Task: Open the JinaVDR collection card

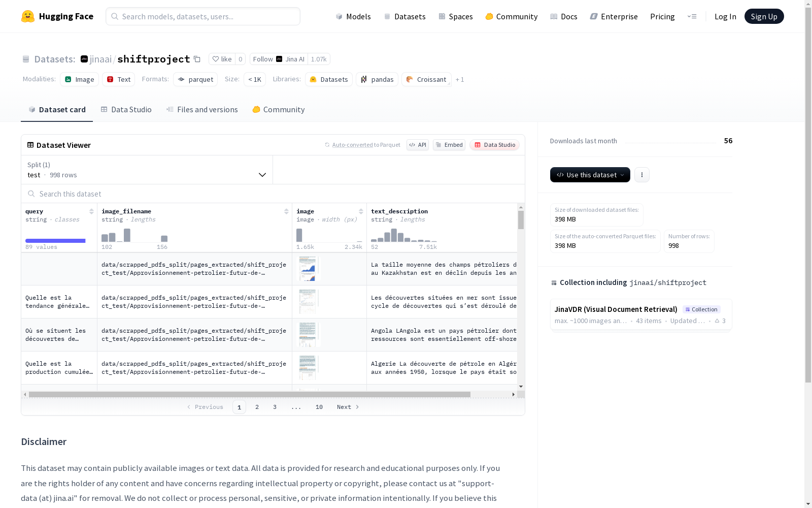Action: [x=641, y=314]
